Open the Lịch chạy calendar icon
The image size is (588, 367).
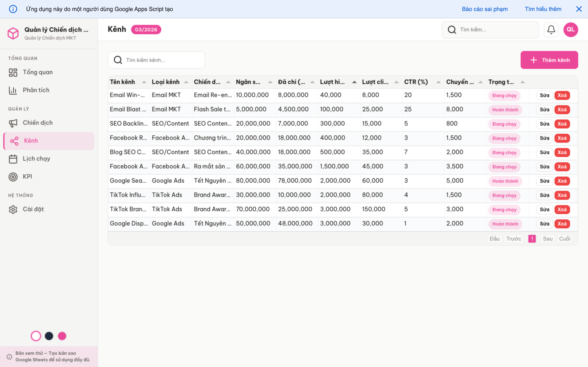click(13, 158)
